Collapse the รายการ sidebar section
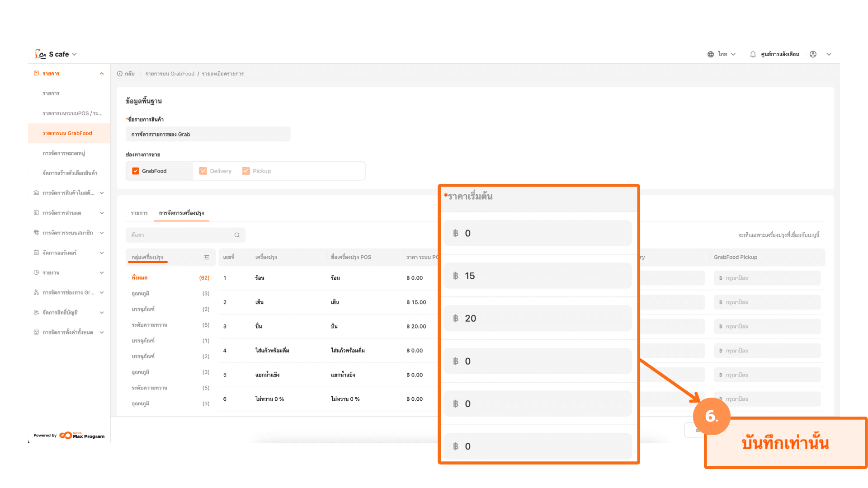868x488 pixels. 102,74
